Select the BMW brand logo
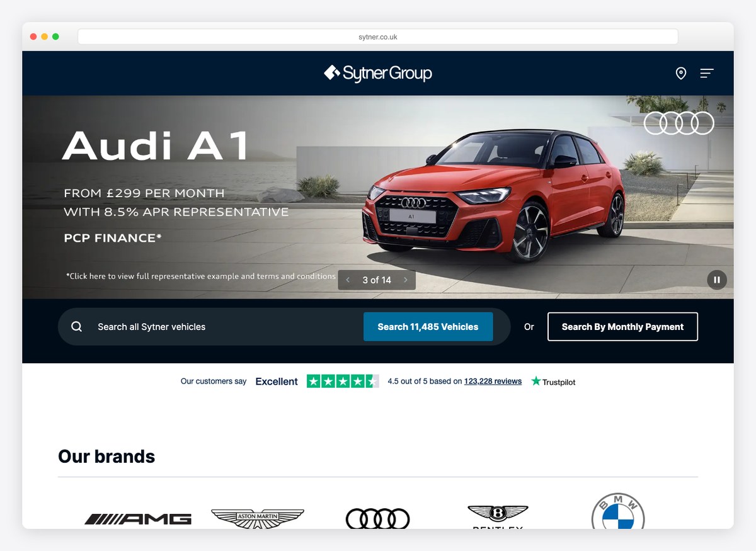 [x=618, y=511]
